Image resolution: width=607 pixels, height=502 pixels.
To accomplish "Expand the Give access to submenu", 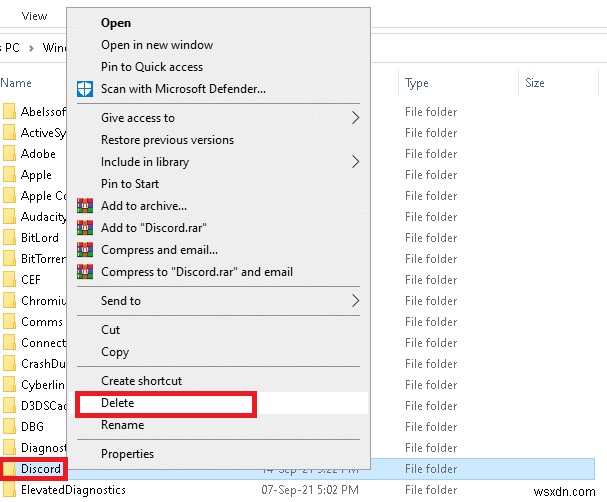I will pos(355,118).
